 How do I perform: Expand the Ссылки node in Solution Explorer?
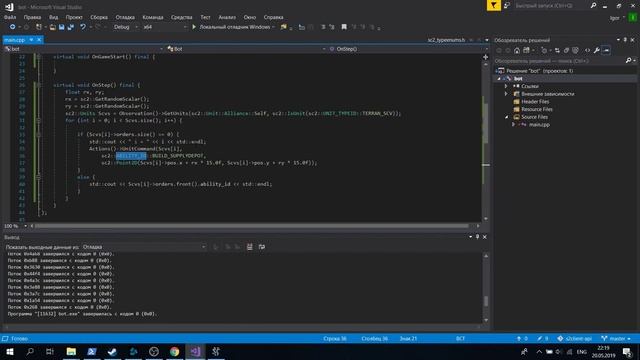[506, 86]
